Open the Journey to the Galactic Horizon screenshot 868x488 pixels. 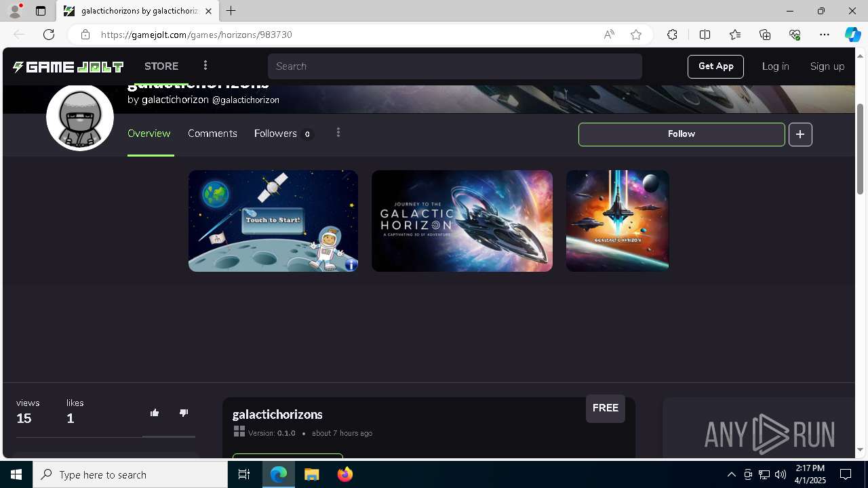[462, 221]
